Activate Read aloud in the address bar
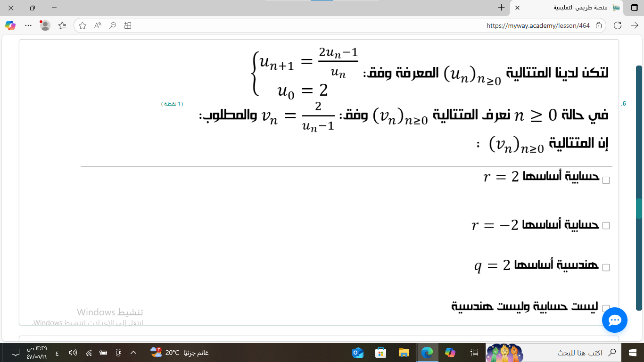Viewport: 644px width, 362px height. (x=98, y=25)
